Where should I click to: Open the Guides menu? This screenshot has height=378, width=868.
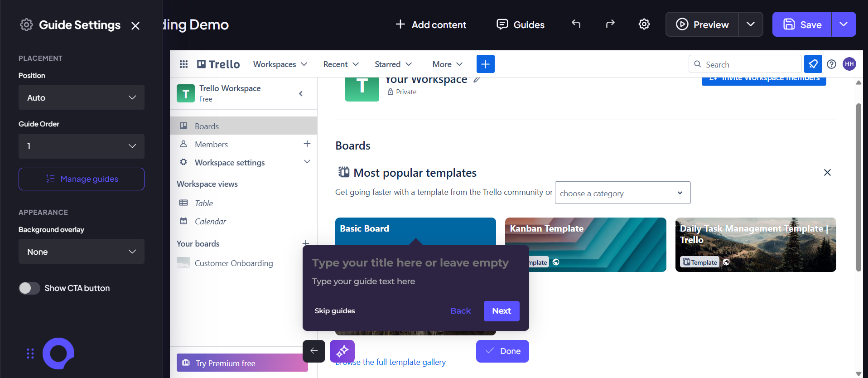(521, 25)
